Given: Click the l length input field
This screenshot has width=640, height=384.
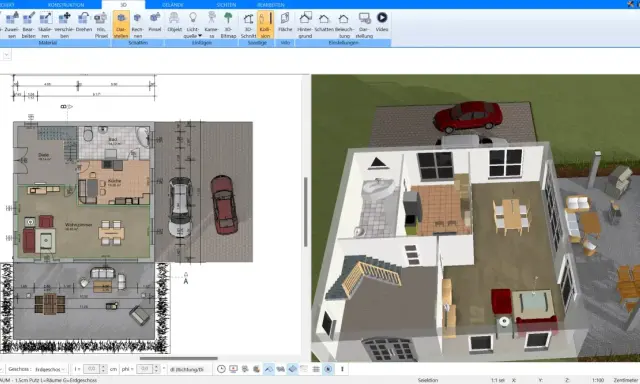Looking at the screenshot, I should pos(91,369).
